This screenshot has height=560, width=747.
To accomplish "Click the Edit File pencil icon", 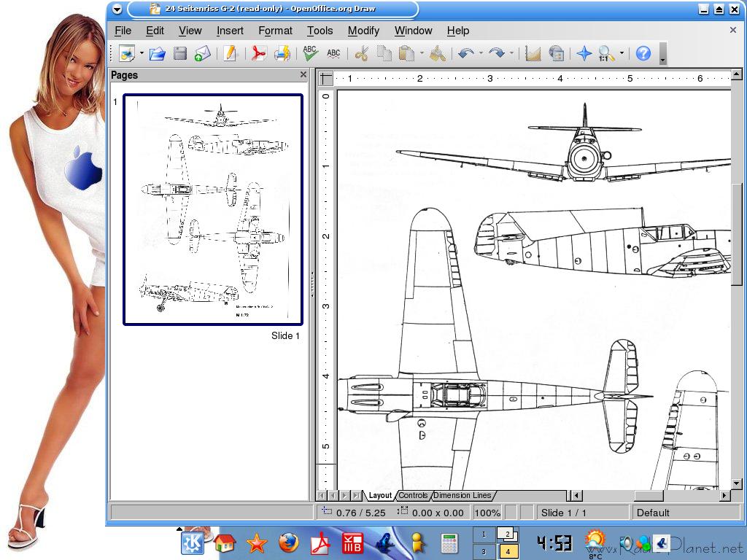I will point(231,53).
